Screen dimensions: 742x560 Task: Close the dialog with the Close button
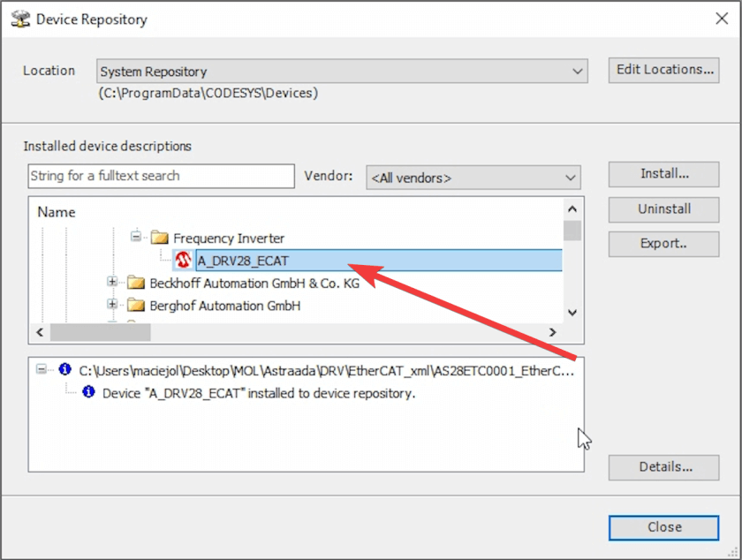(664, 527)
